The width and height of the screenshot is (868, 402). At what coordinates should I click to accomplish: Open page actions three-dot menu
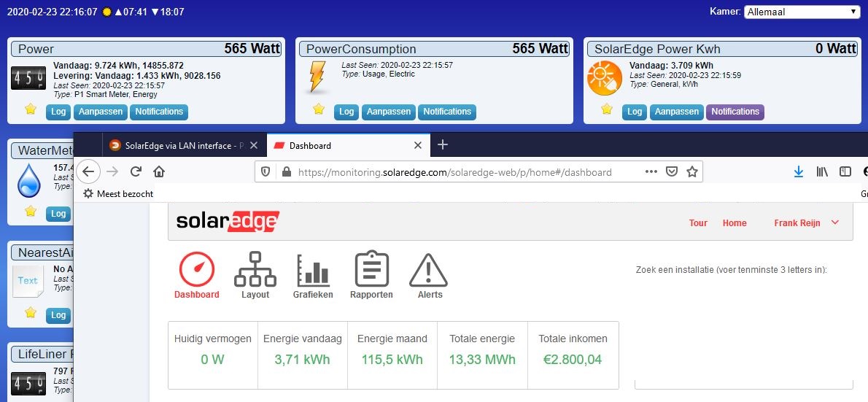click(651, 171)
